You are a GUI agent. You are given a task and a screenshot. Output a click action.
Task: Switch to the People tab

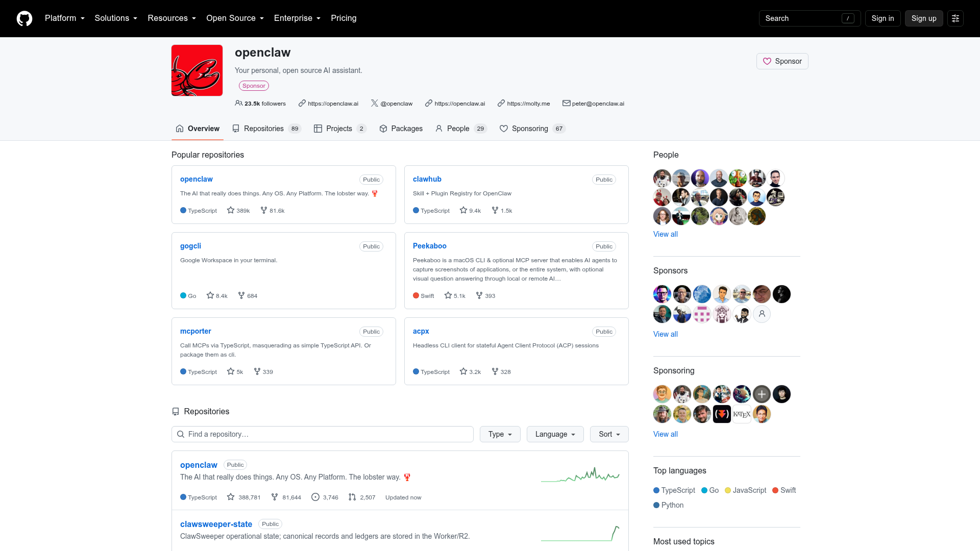pyautogui.click(x=461, y=129)
